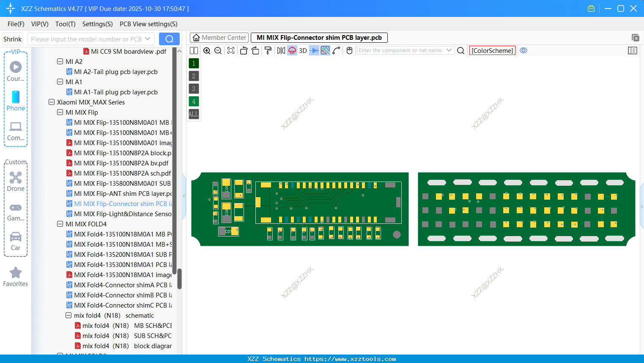The width and height of the screenshot is (644, 363).
Task: Collapse the Xiaomi MIX_MAX Series group
Action: [52, 102]
